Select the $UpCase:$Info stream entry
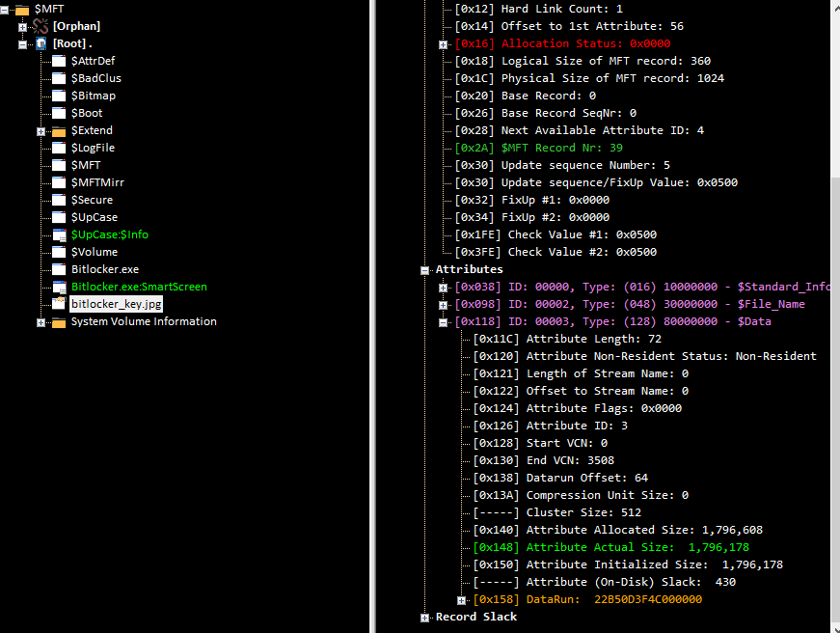The image size is (840, 633). pyautogui.click(x=109, y=234)
